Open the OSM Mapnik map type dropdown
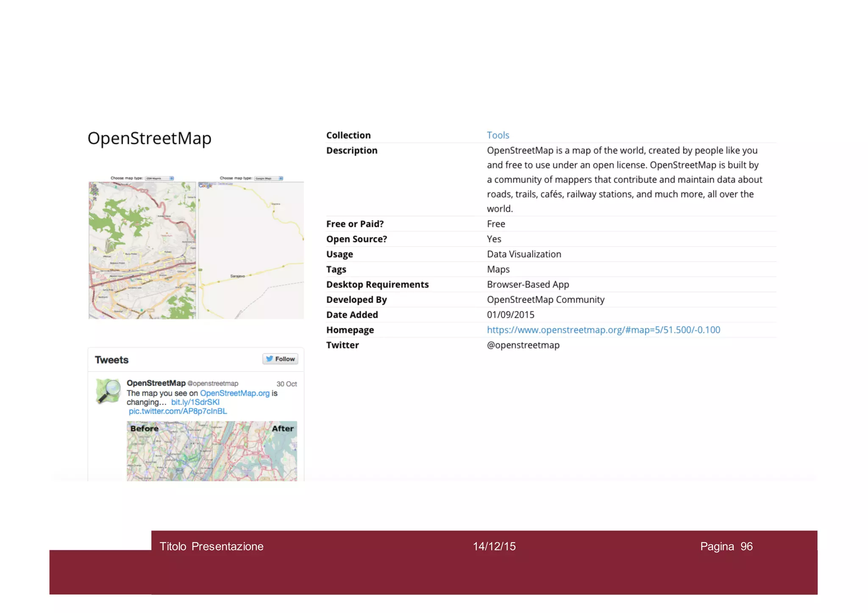Viewport: 868px width, 613px height. [160, 178]
